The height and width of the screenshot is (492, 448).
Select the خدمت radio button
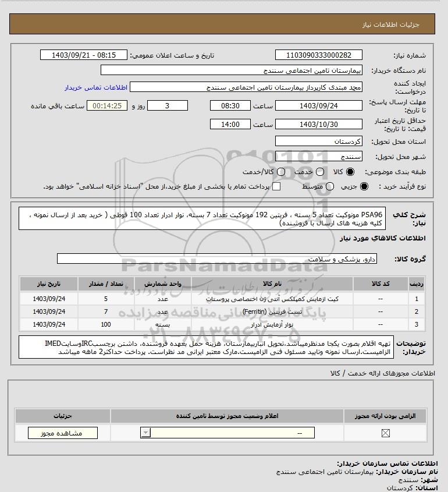point(320,172)
